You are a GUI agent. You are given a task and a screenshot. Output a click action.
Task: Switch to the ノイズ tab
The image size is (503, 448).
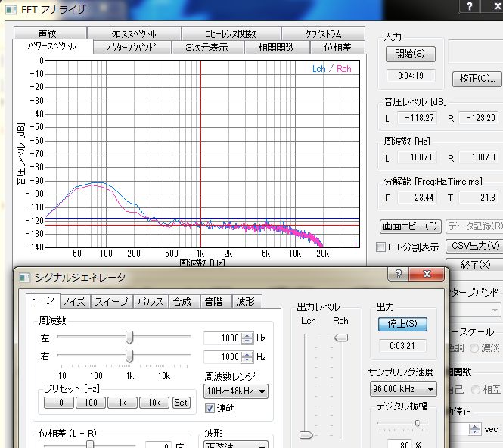75,302
